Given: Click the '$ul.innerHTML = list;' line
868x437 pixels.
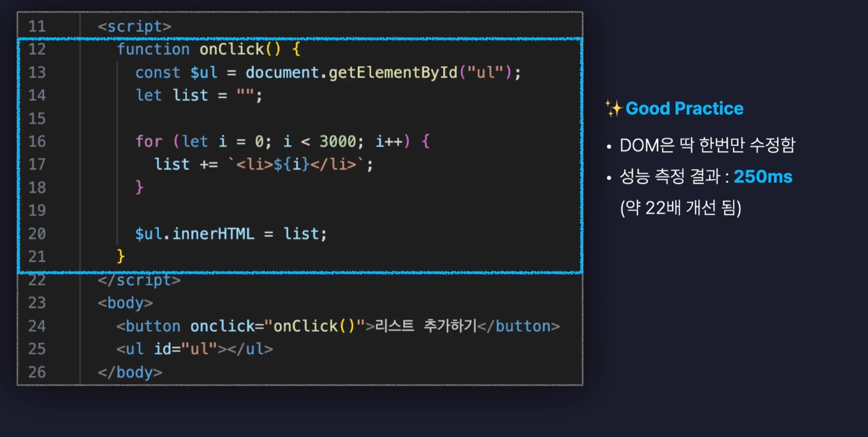Looking at the screenshot, I should (x=231, y=234).
